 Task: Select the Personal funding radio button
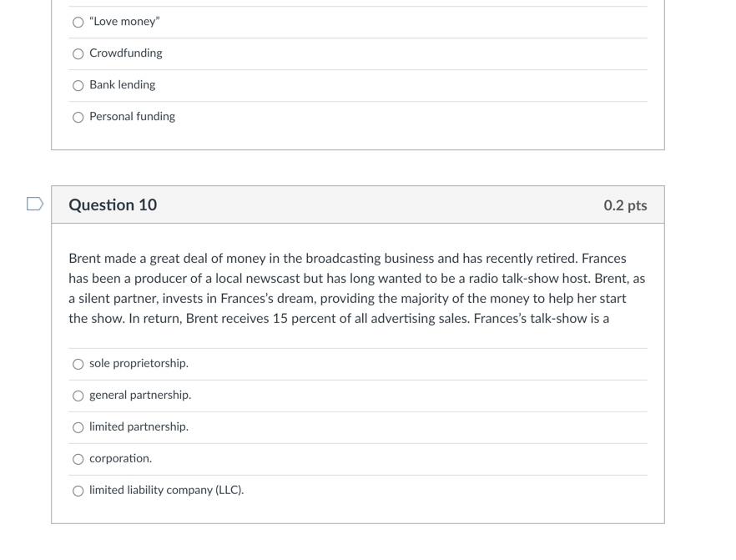[78, 116]
